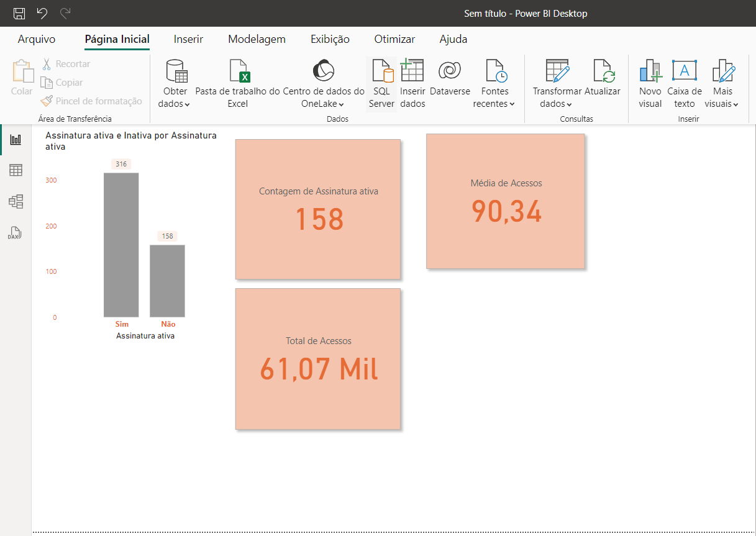Undo the last action
This screenshot has height=536, width=756.
coord(42,13)
